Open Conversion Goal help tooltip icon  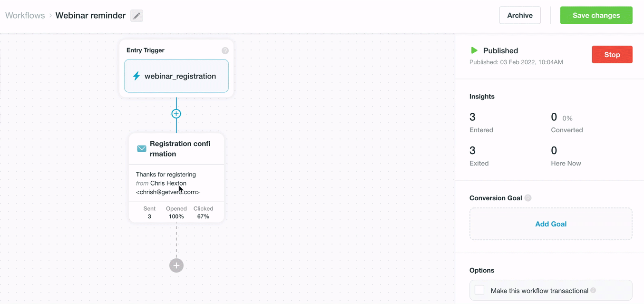point(528,198)
